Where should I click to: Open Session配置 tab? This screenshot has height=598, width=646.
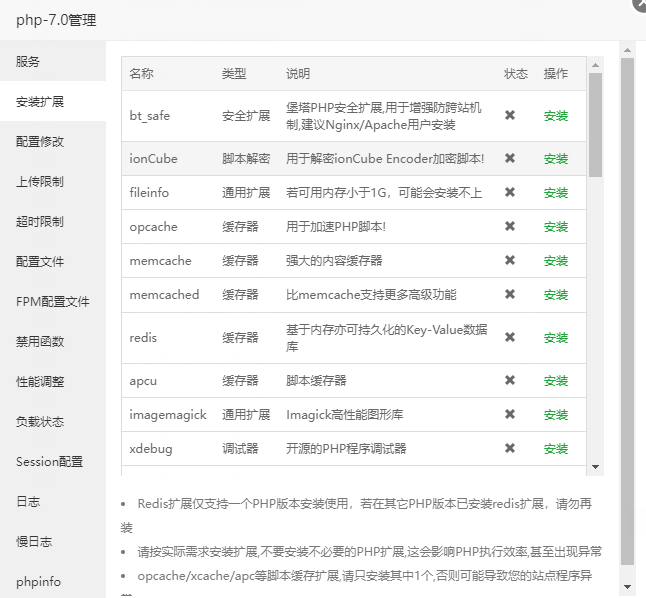coord(53,461)
